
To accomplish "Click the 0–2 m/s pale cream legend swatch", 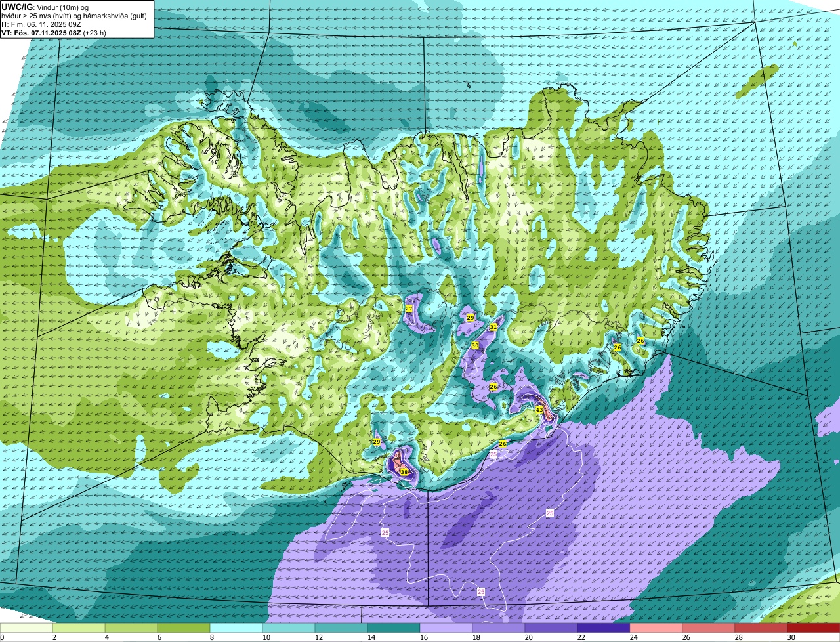I will tap(26, 628).
